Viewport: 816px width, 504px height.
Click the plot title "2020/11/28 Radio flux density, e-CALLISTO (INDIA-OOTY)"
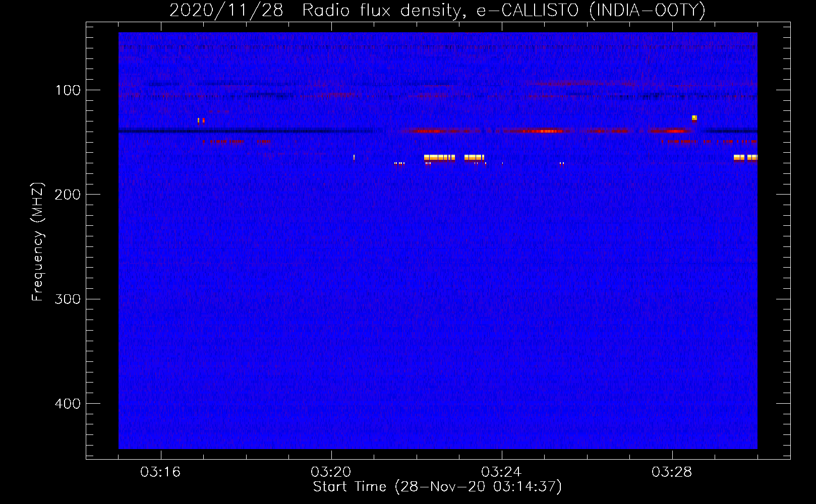(x=437, y=10)
